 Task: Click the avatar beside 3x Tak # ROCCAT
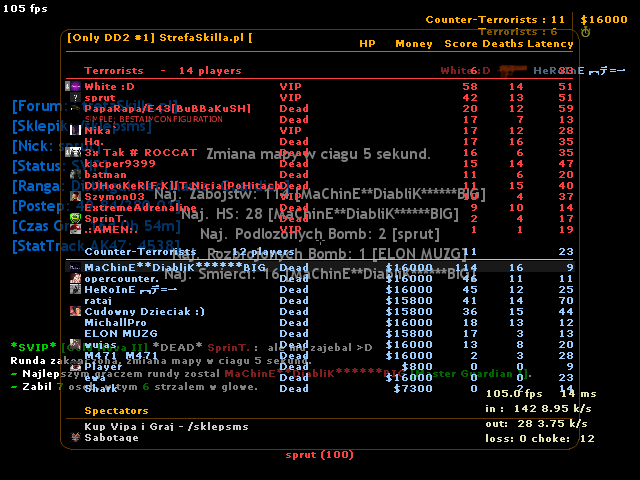[75, 152]
